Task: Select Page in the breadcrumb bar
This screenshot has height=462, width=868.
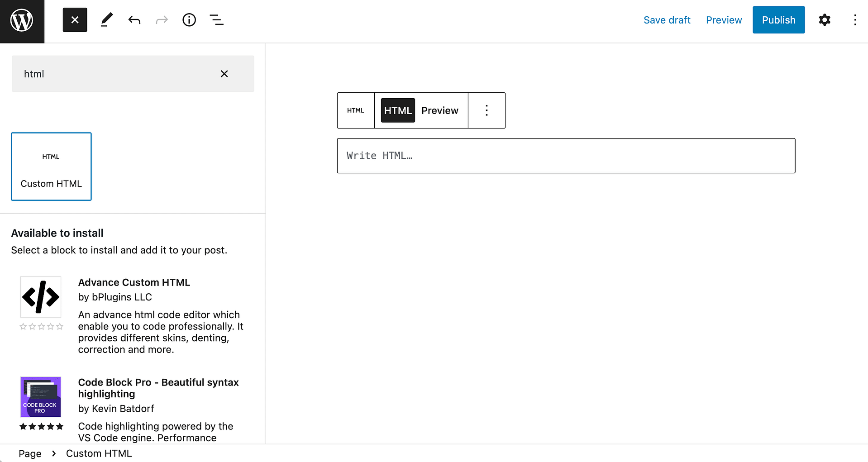Action: coord(29,453)
